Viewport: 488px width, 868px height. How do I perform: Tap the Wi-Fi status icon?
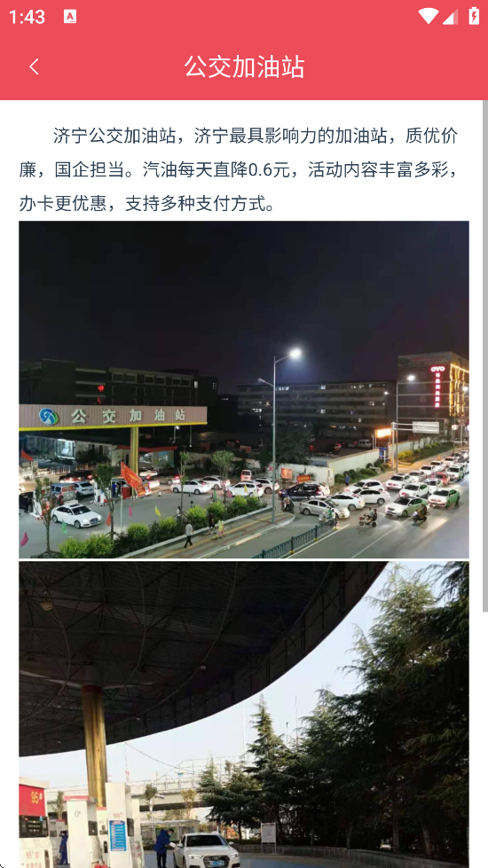click(429, 17)
